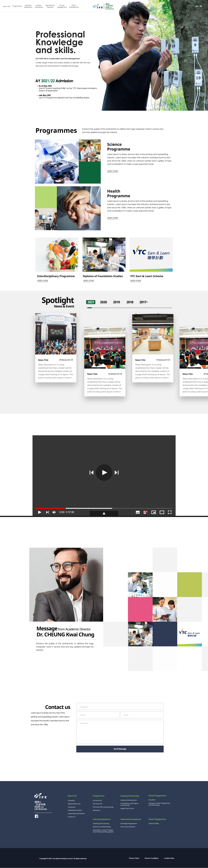Open Latest News and Events footer link

click(x=76, y=813)
